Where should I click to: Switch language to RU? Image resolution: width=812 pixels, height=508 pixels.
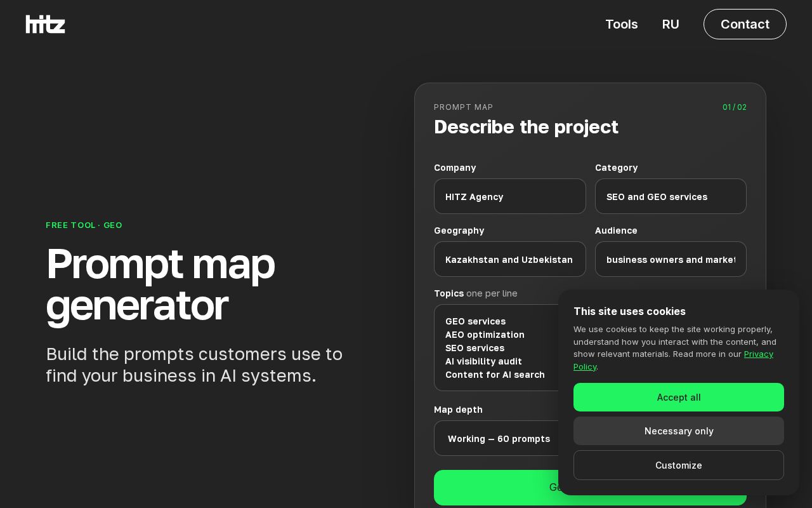pos(671,24)
